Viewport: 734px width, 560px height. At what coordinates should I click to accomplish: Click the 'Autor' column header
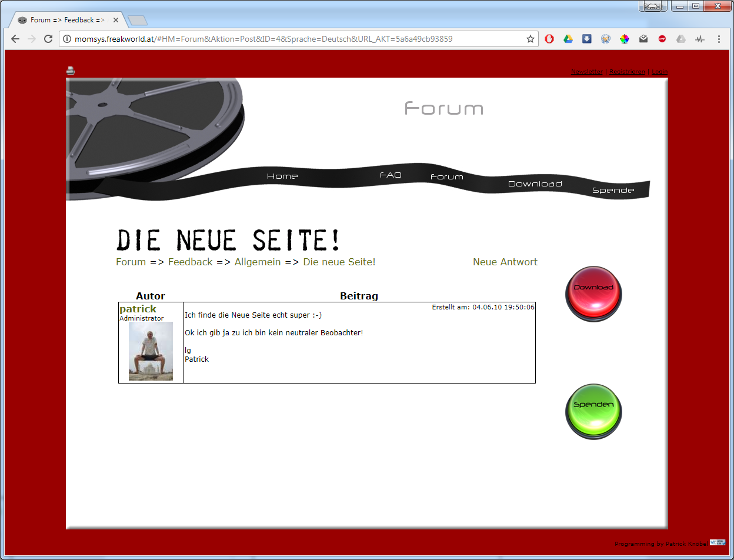pyautogui.click(x=151, y=296)
